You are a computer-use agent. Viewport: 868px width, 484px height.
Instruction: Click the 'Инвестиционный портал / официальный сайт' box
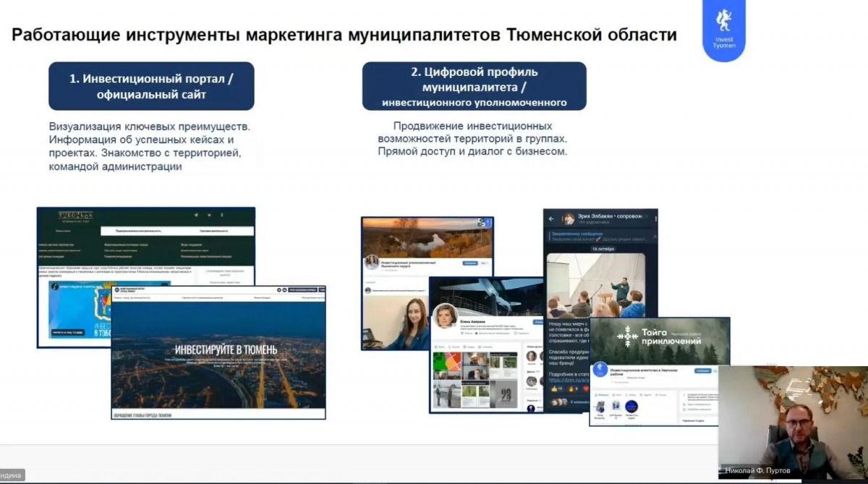point(151,86)
